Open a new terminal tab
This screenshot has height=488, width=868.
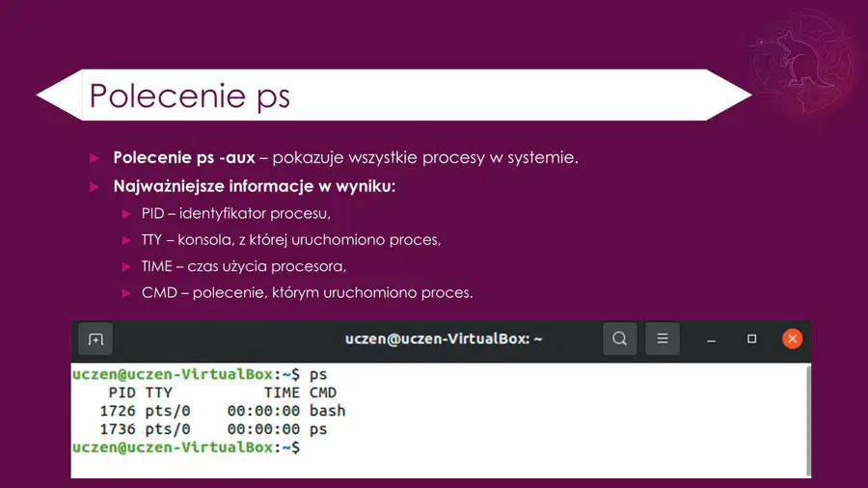[x=95, y=339]
